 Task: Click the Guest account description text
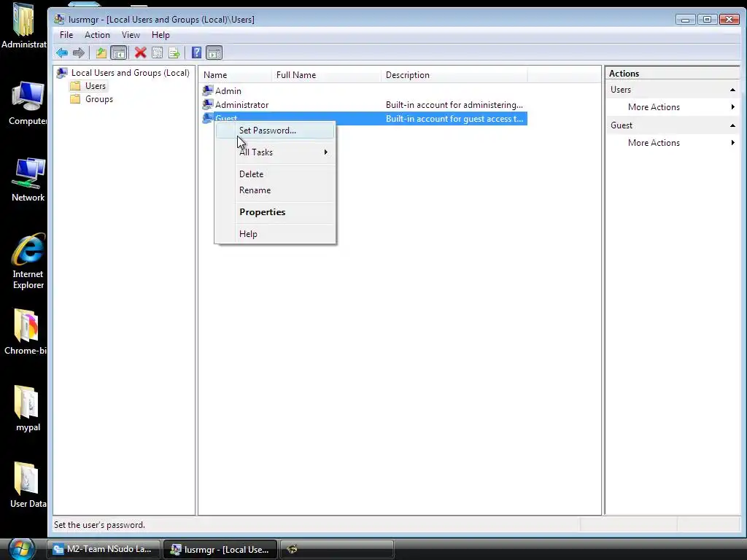(x=454, y=119)
